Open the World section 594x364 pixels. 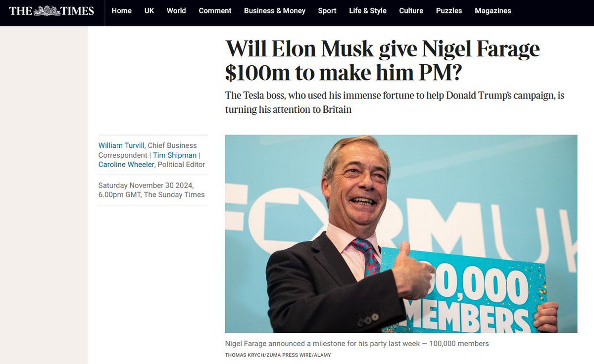176,11
